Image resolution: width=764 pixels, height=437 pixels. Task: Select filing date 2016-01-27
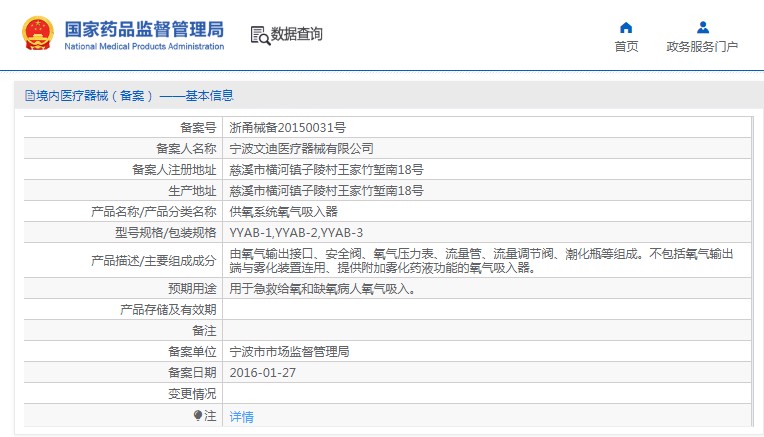(x=263, y=373)
